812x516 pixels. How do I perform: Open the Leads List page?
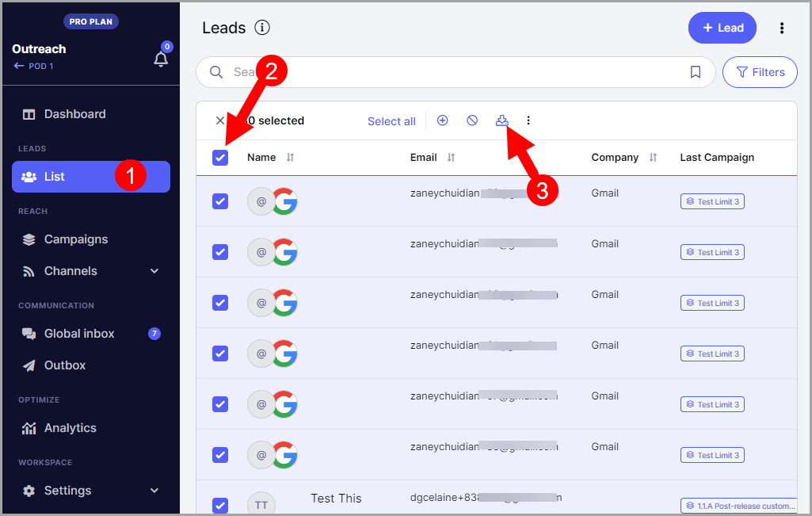(90, 177)
